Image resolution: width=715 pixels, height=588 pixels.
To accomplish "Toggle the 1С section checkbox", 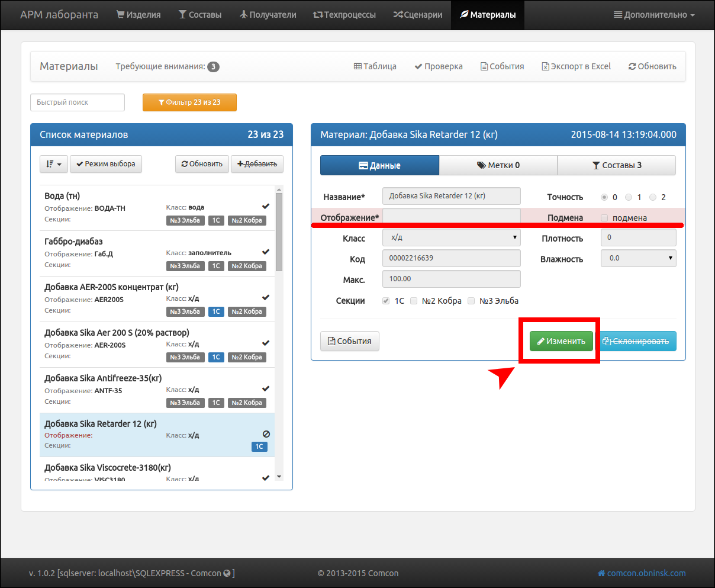I will [x=387, y=301].
